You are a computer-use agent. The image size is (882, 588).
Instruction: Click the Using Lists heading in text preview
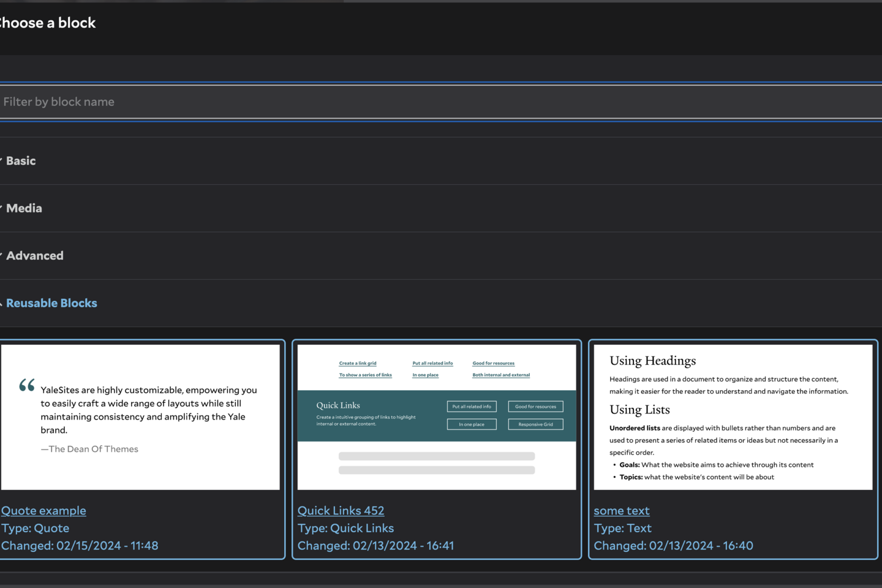tap(639, 410)
